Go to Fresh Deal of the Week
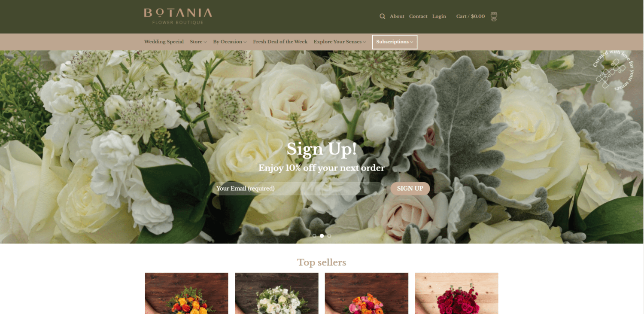 (280, 42)
